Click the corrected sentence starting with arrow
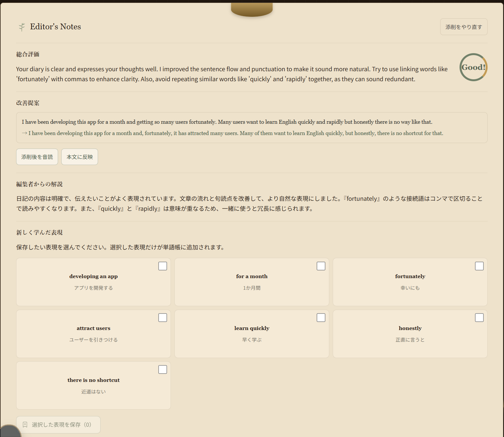The height and width of the screenshot is (437, 504). coord(232,133)
